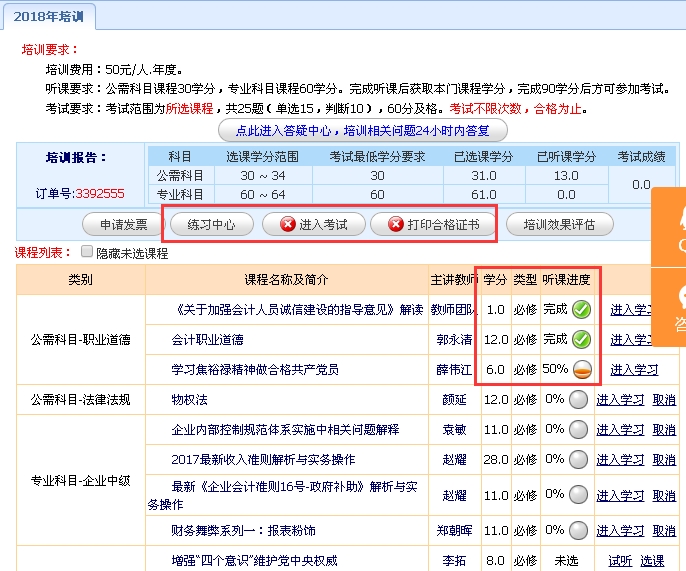
Task: Click red X icon on 打印合格证书 button
Action: 396,225
